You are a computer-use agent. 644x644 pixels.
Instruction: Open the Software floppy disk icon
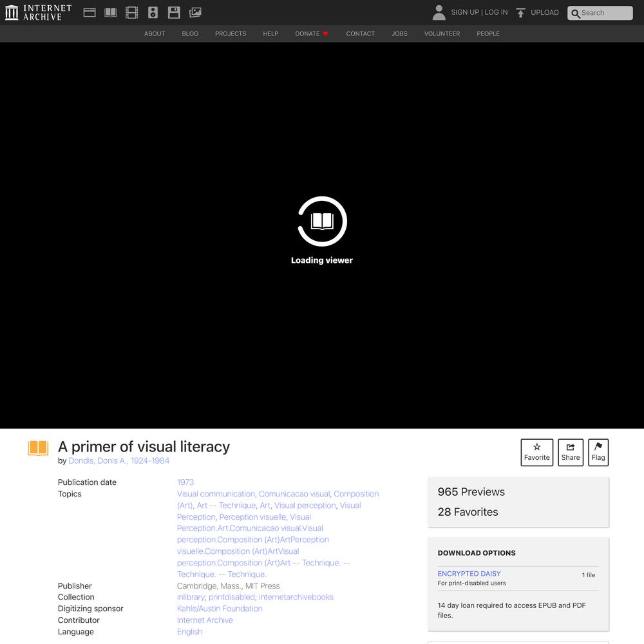[x=174, y=13]
